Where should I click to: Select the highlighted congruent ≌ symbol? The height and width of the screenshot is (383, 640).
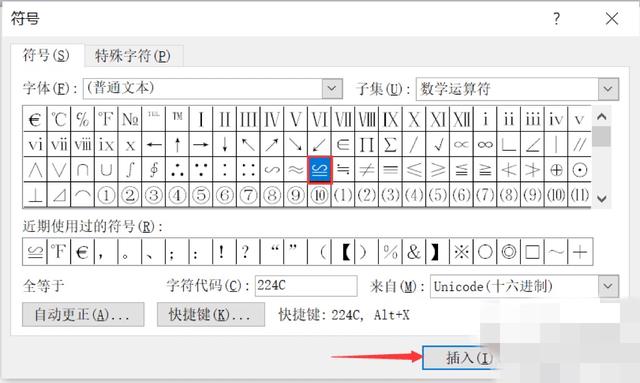click(x=320, y=170)
